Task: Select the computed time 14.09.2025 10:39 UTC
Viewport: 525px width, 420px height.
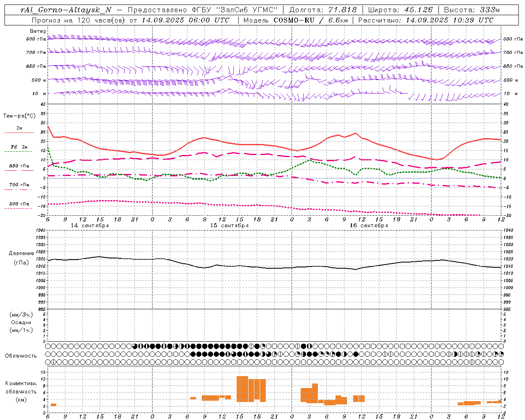Action: (x=450, y=20)
